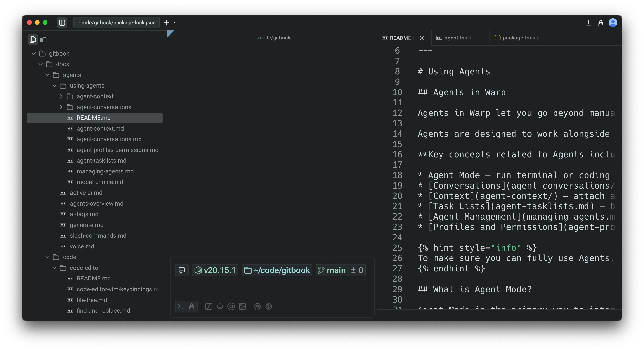Open the new tab dropdown chevron

[175, 23]
